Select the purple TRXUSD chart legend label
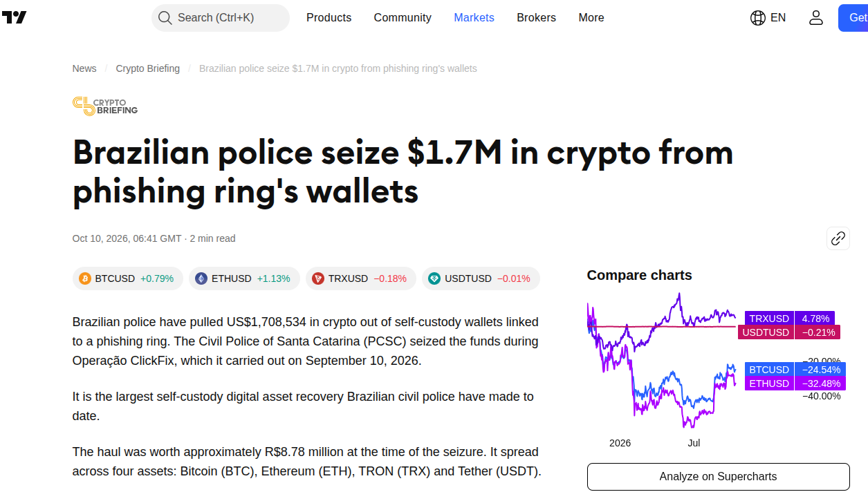868x492 pixels. (769, 319)
